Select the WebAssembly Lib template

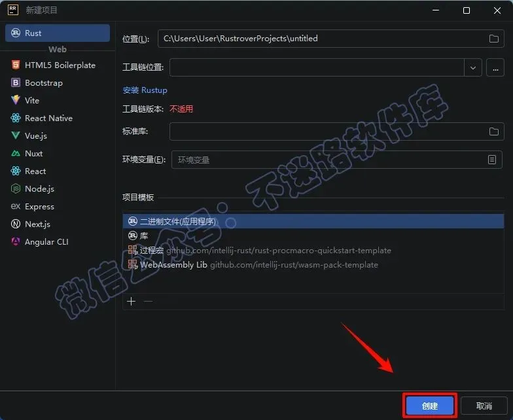pos(313,264)
